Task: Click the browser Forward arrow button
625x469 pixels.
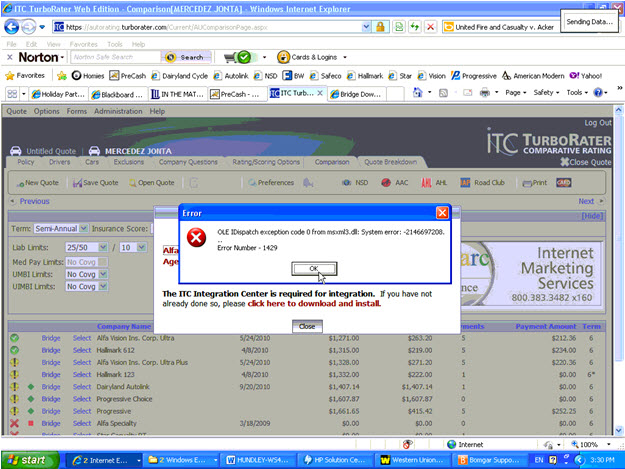Action: [x=28, y=27]
